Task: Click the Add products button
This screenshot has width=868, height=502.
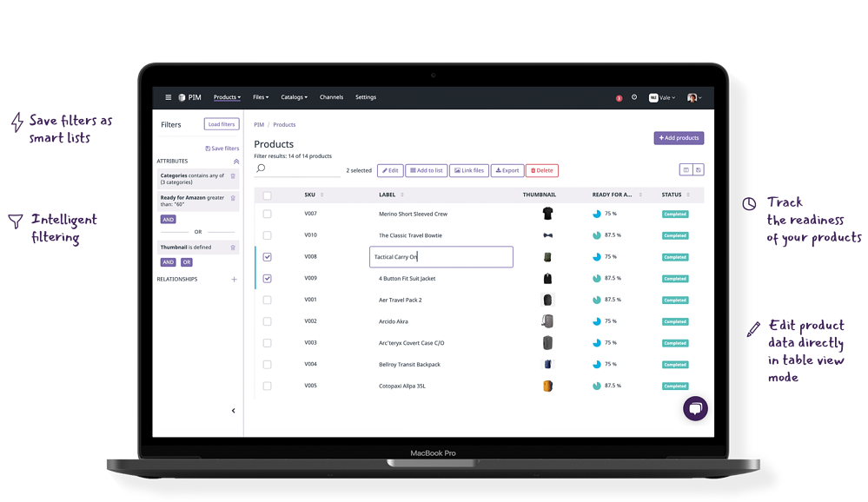Action: (x=679, y=138)
